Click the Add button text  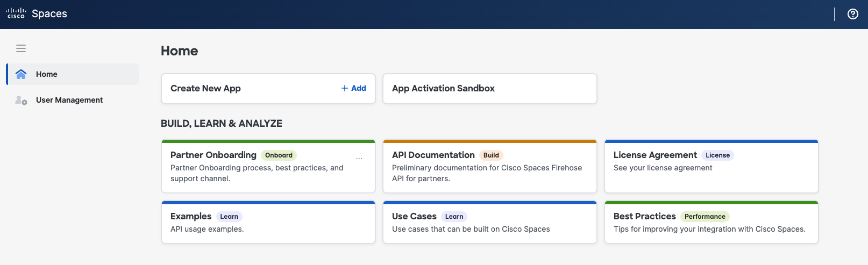pyautogui.click(x=359, y=88)
